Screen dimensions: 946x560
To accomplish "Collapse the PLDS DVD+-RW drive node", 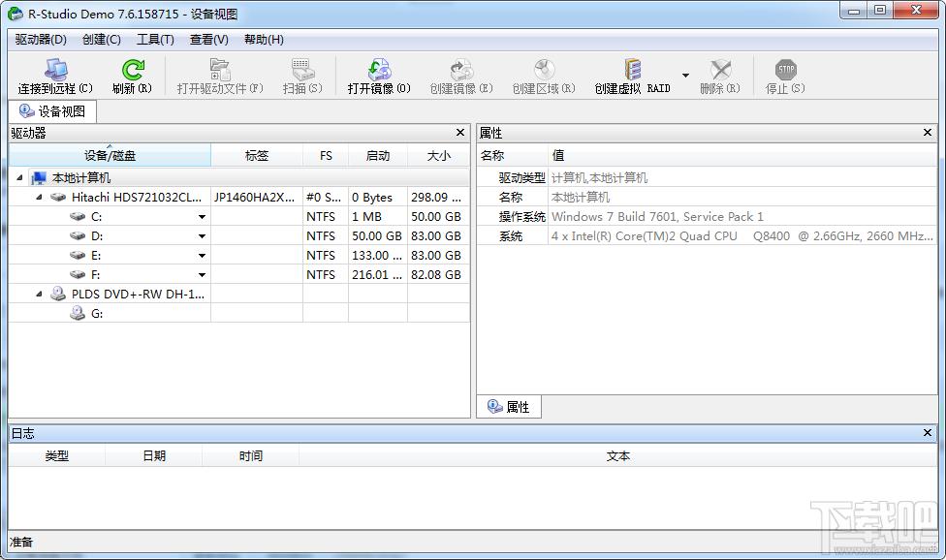I will [x=39, y=294].
